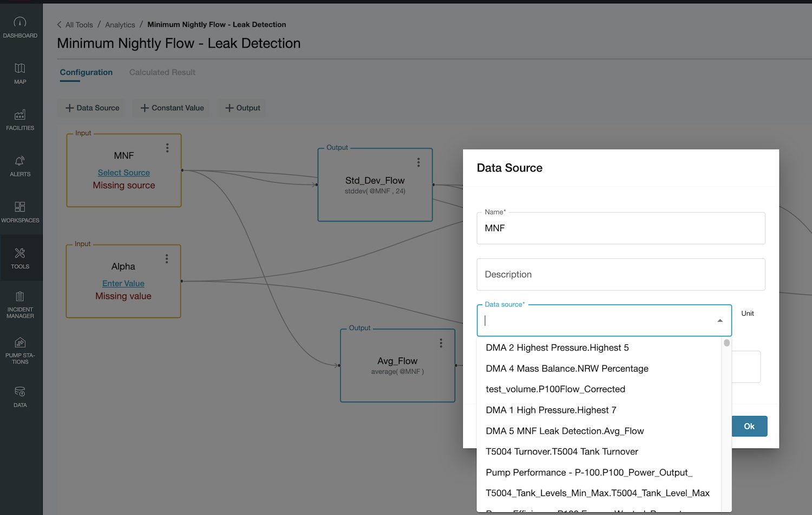The image size is (812, 515).
Task: Open the options menu on Std_Dev_Flow output
Action: tap(418, 162)
